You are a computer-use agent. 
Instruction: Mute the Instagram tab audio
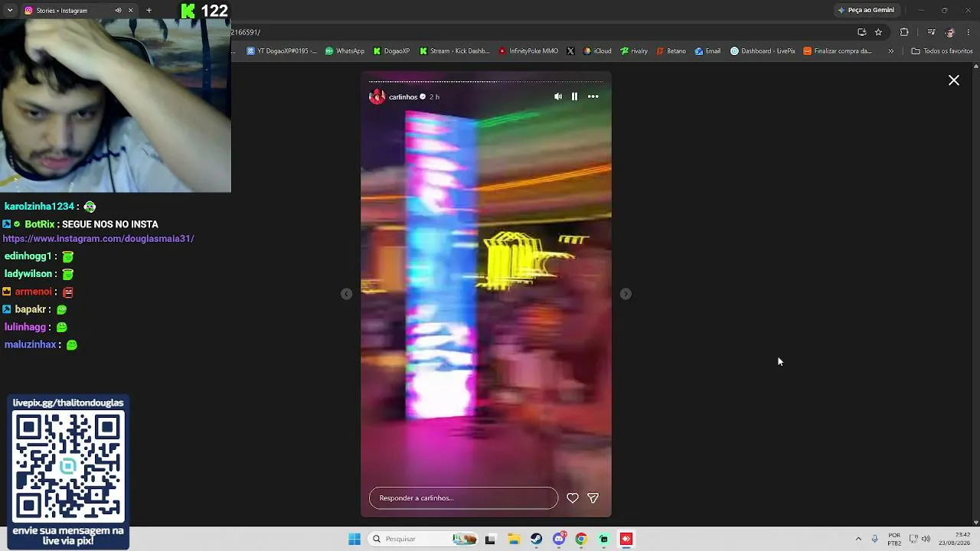[118, 10]
